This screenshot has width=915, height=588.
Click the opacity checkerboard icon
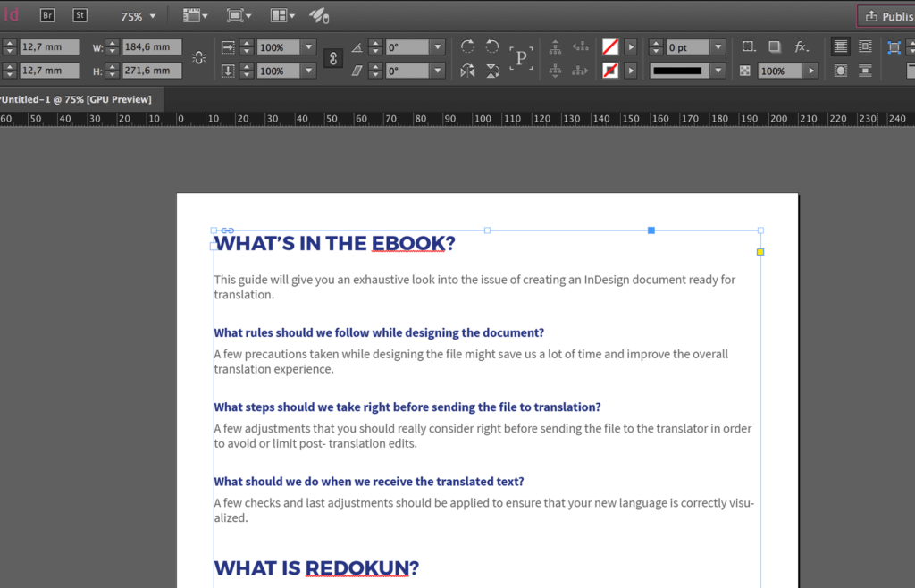pyautogui.click(x=745, y=71)
